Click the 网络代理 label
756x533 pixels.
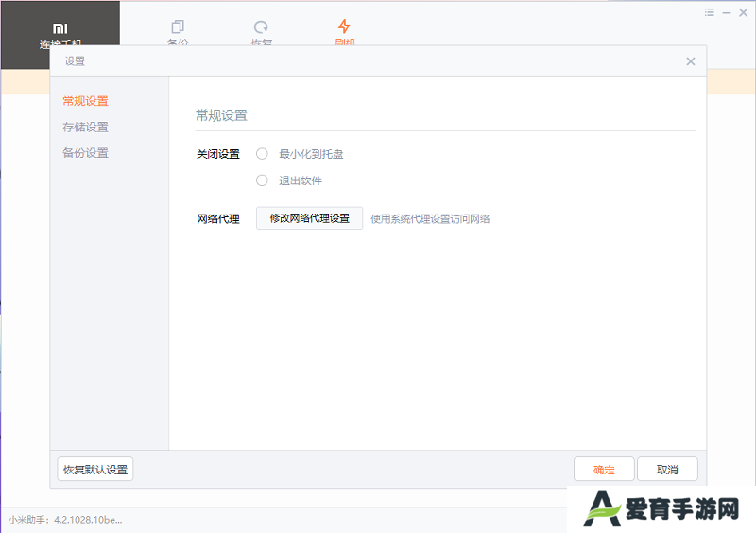(x=218, y=219)
